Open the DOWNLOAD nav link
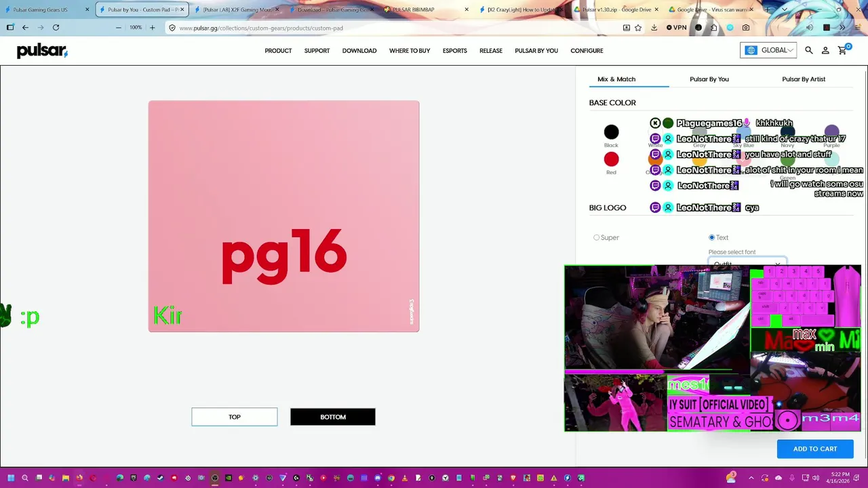The height and width of the screenshot is (488, 868). click(359, 51)
